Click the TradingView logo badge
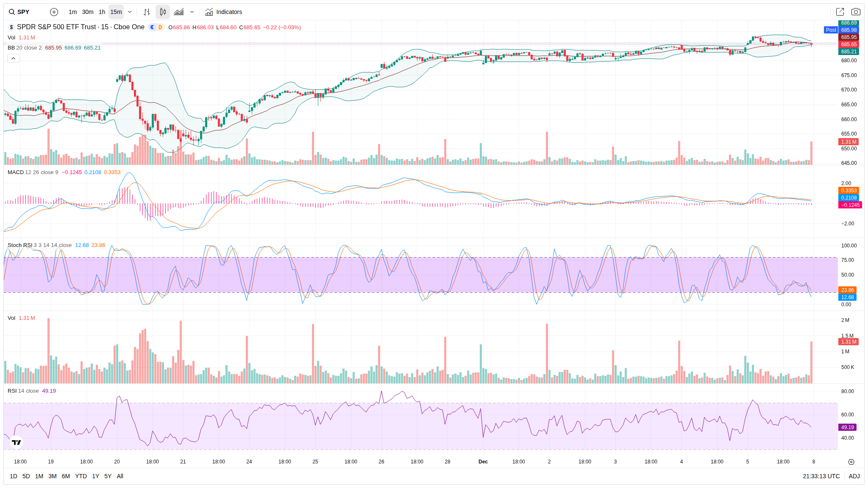Image resolution: width=868 pixels, height=488 pixels. pos(16,442)
